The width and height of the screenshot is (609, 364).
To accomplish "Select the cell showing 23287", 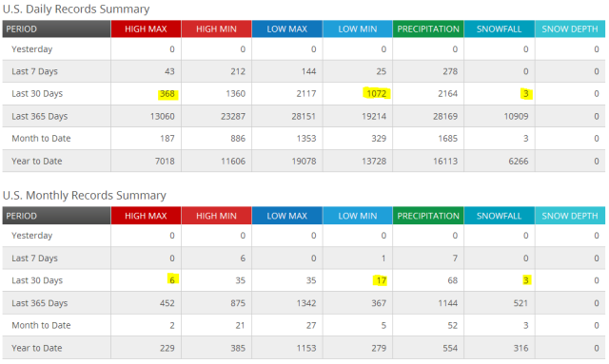I will [x=217, y=116].
